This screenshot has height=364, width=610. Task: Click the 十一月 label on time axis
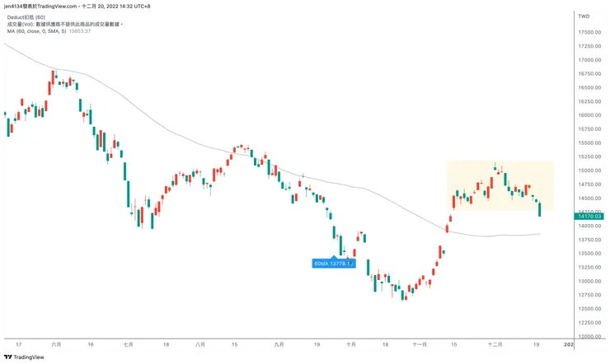point(420,345)
